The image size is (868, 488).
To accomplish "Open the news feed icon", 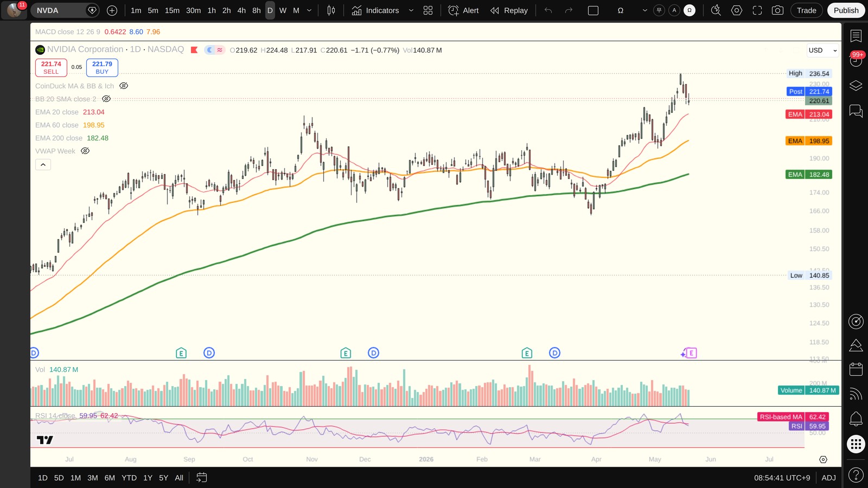I will [x=856, y=394].
